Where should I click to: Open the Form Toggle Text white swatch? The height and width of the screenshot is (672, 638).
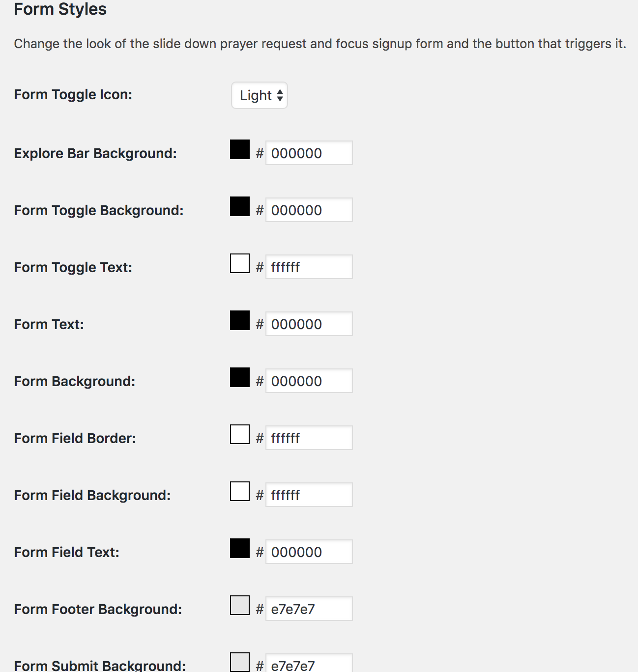[240, 263]
